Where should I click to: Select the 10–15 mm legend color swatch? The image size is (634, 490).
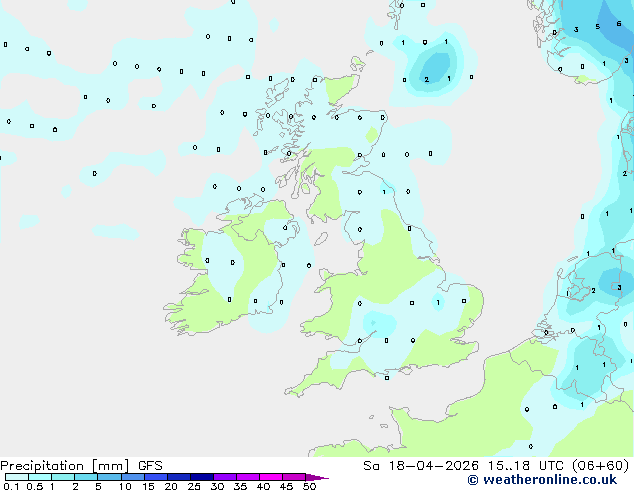click(132, 477)
